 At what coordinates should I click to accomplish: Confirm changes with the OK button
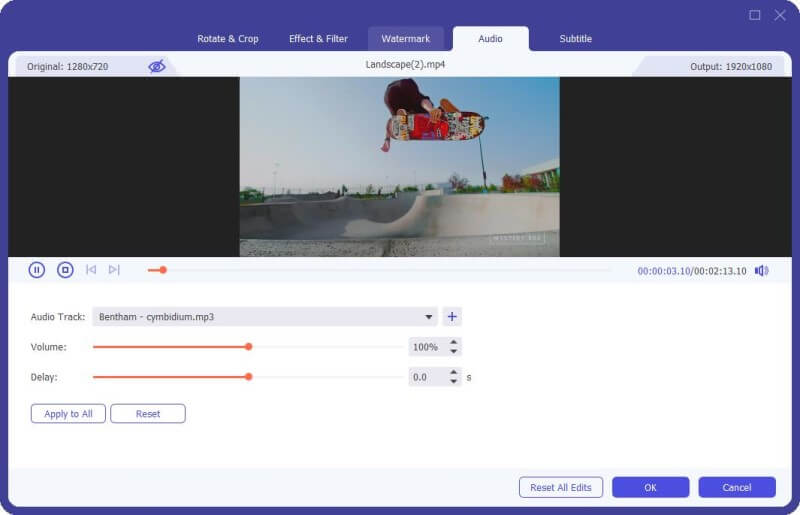650,487
